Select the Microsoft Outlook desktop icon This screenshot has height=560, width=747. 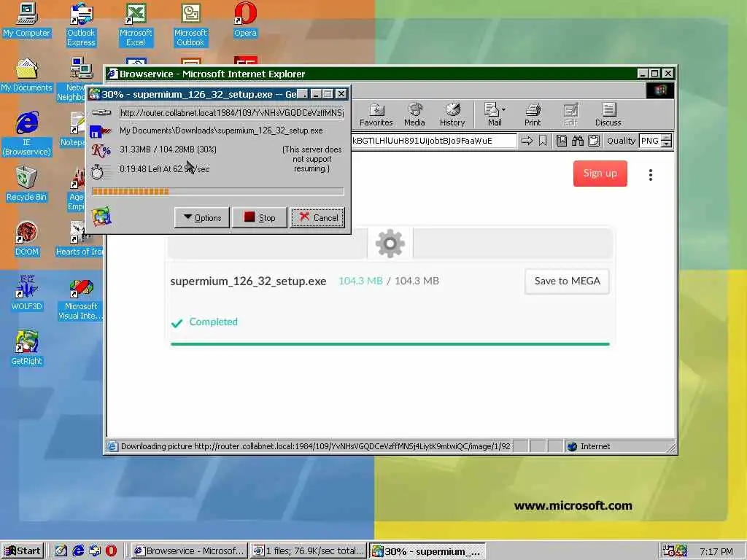click(x=190, y=25)
